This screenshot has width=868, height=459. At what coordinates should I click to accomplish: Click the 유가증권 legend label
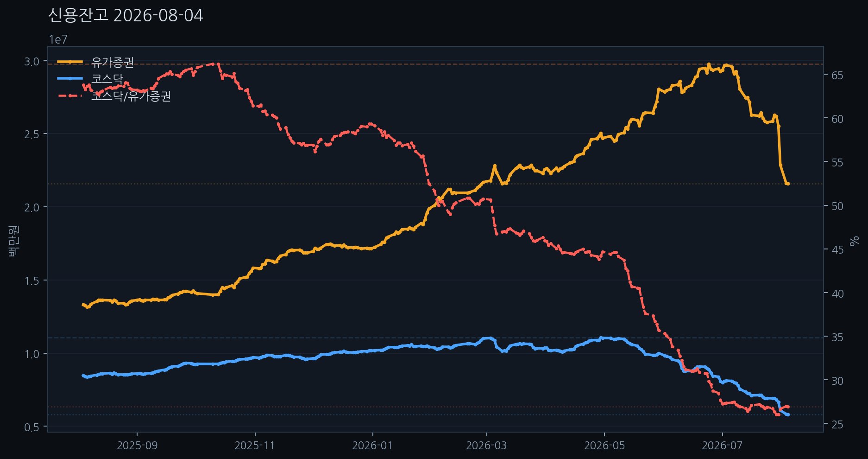coord(113,62)
